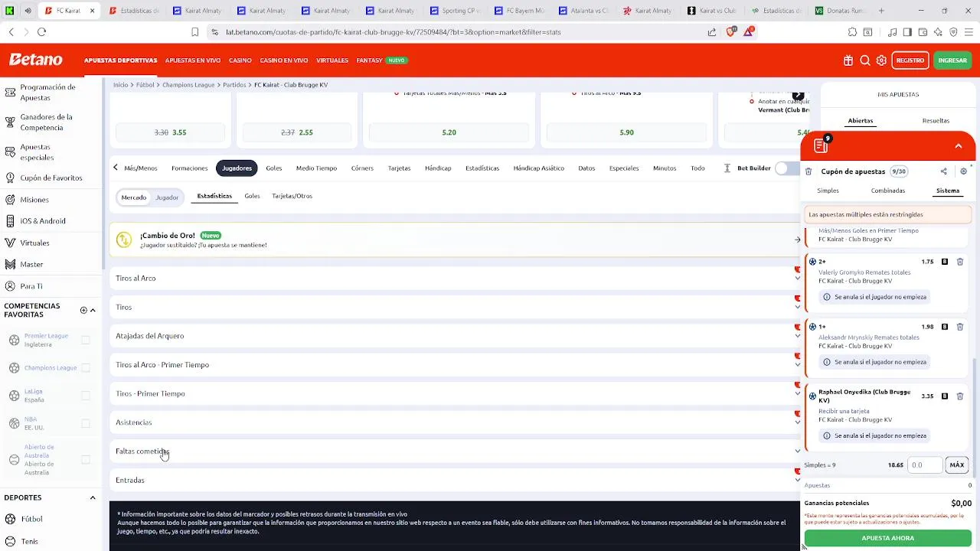This screenshot has width=980, height=551.
Task: Expand Tiros - Primer Tiempo market
Action: [456, 394]
